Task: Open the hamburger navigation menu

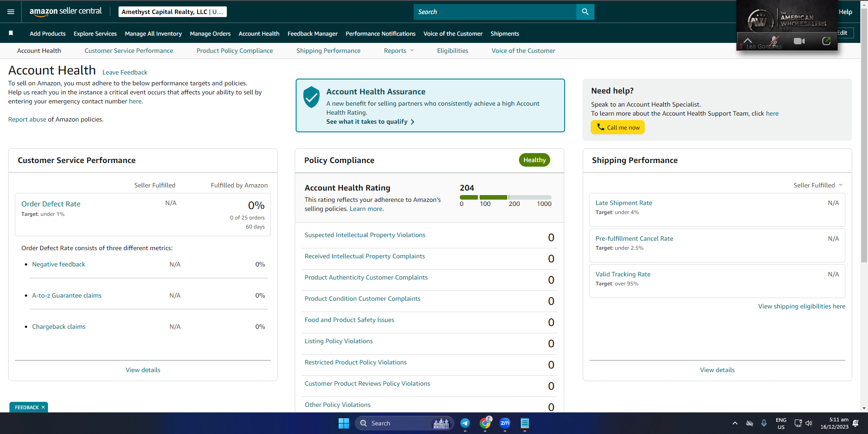Action: 11,12
